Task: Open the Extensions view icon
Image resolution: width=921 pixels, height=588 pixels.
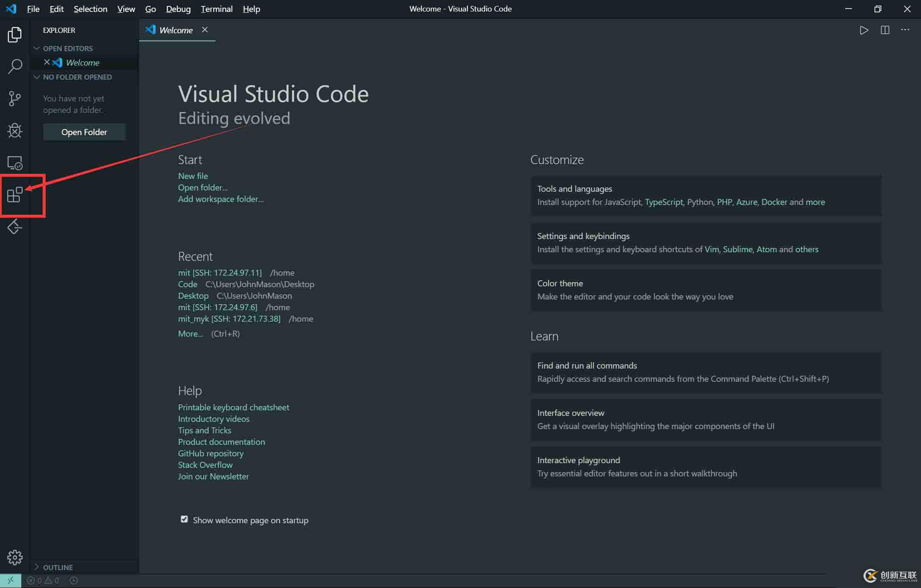Action: pos(15,195)
